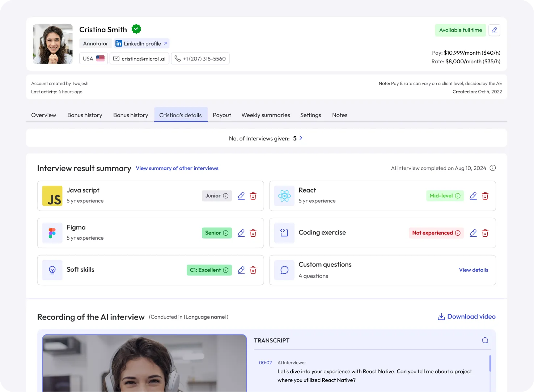Edit the Coding exercise result
The height and width of the screenshot is (392, 534).
473,233
